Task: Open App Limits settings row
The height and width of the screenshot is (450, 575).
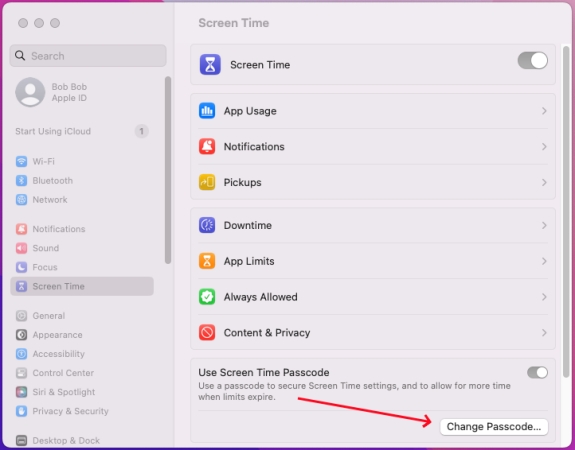Action: pos(373,261)
